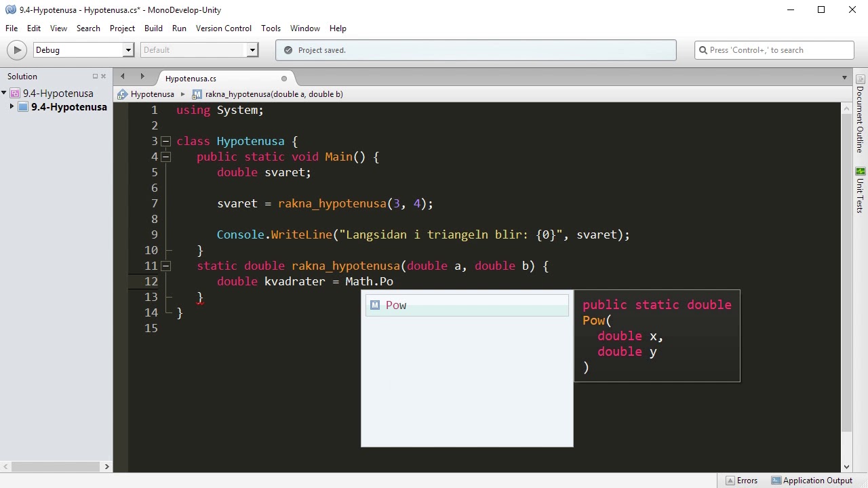Click Hypotenusa class breadcrumb

[x=146, y=94]
